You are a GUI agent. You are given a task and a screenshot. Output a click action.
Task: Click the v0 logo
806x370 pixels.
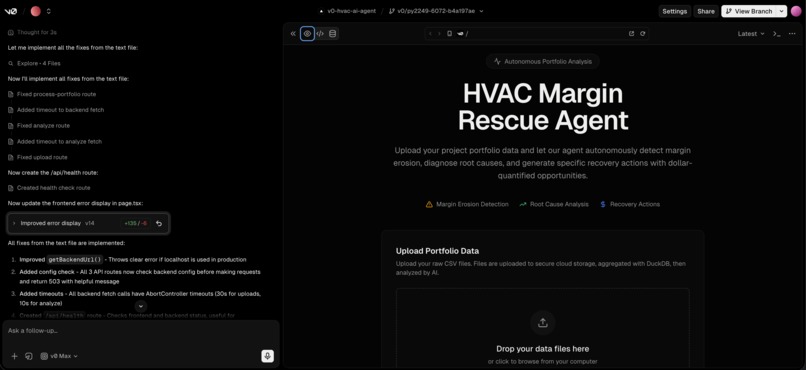pos(10,11)
